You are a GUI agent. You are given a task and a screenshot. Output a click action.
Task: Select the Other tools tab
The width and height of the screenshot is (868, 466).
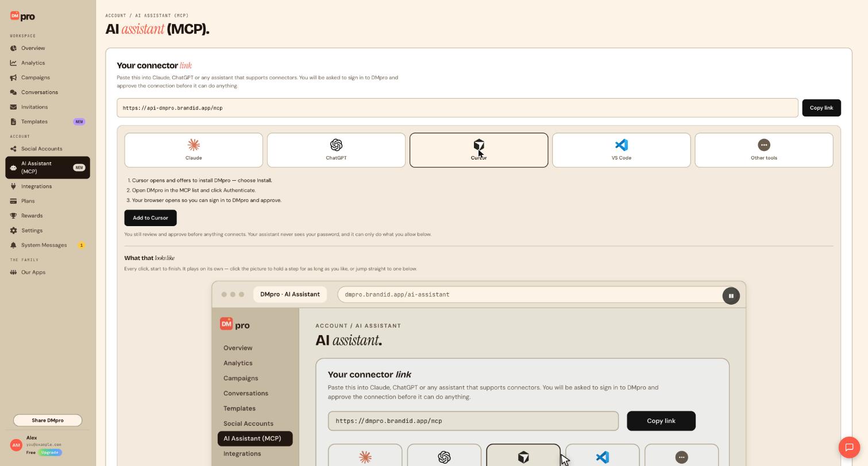point(763,150)
